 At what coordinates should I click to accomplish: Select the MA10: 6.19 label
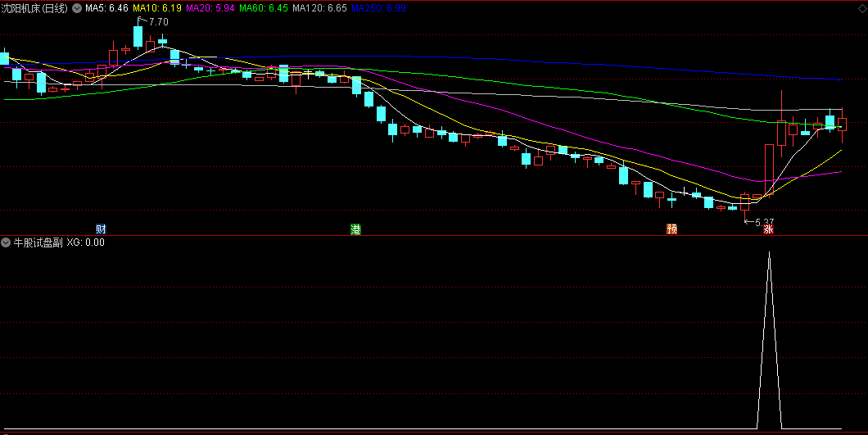[157, 8]
